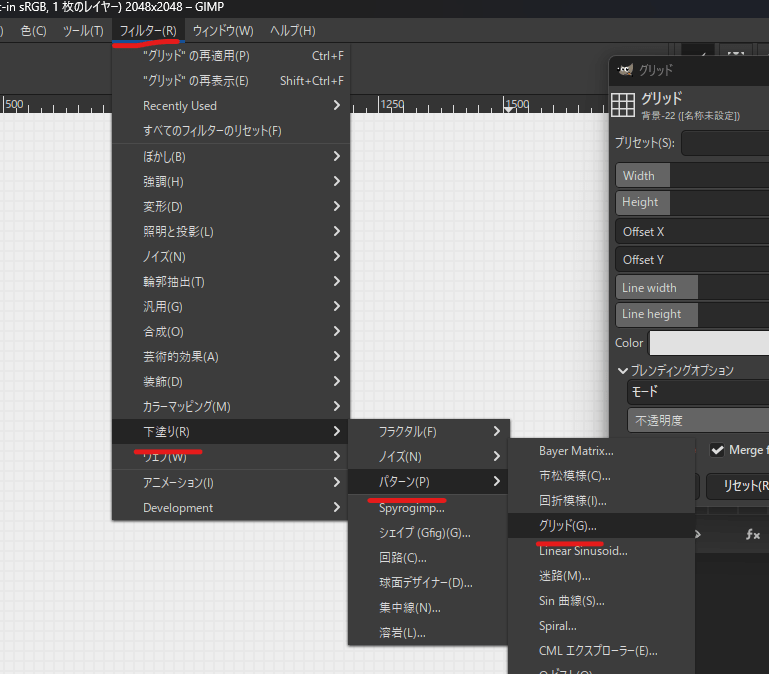
Task: Open the フィルター(R) menu in the menu bar
Action: 148,31
